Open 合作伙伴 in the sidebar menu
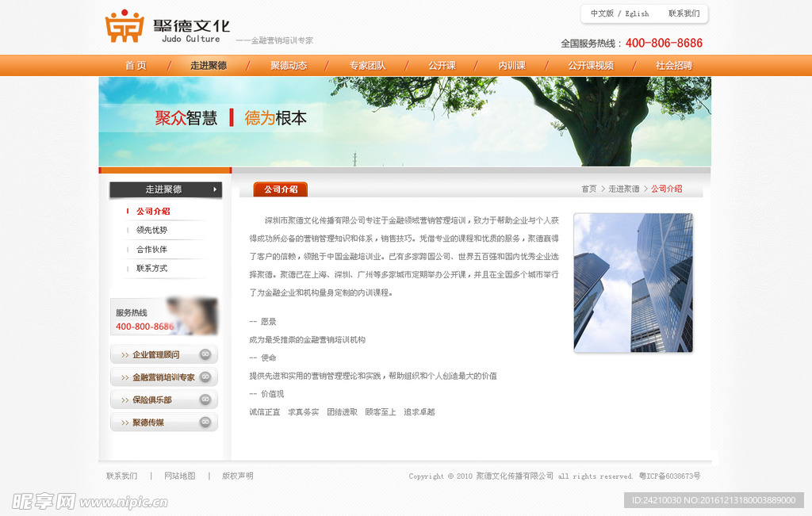This screenshot has width=812, height=516. click(x=151, y=250)
